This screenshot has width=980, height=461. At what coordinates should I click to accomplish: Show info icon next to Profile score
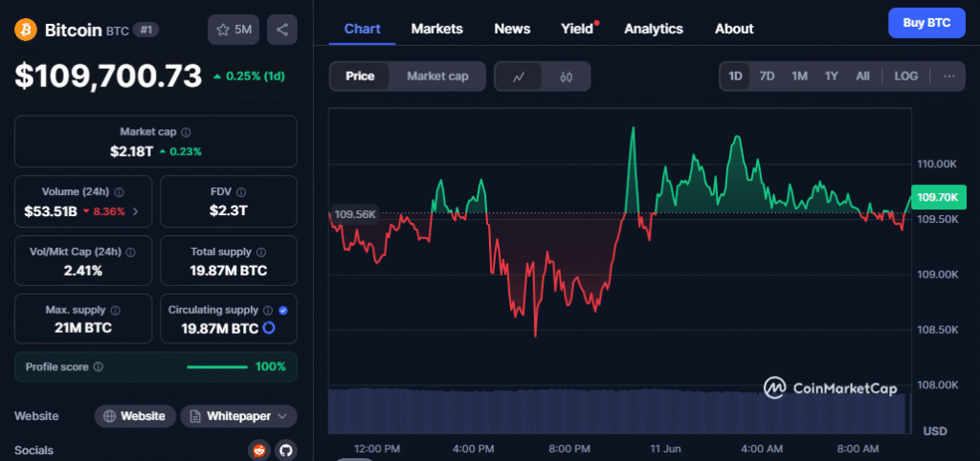(x=99, y=367)
